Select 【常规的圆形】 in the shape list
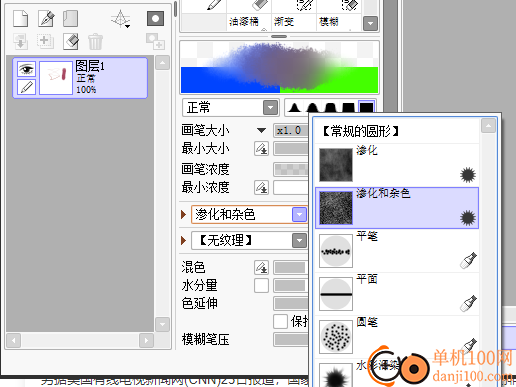Screen dimensions: 516x387 (x=397, y=131)
